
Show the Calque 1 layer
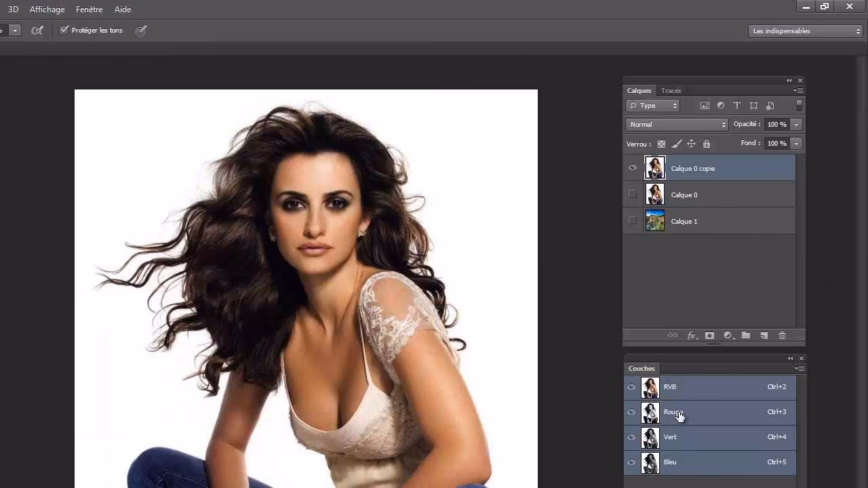[632, 221]
